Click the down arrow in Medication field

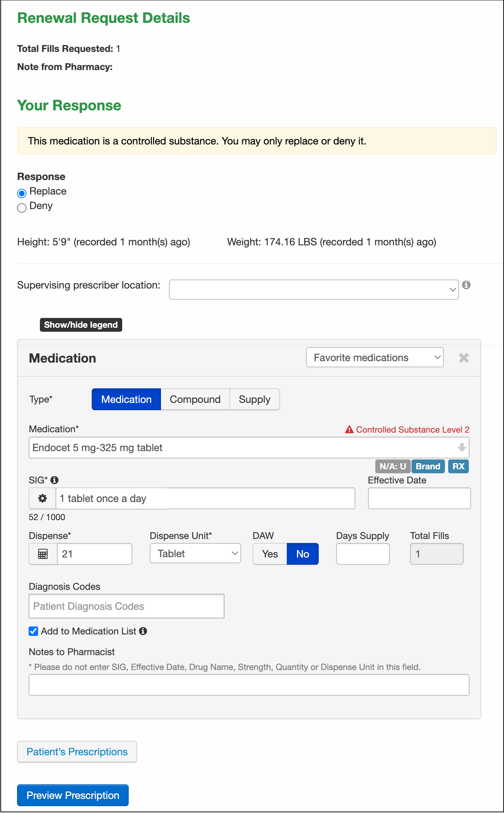pyautogui.click(x=462, y=448)
